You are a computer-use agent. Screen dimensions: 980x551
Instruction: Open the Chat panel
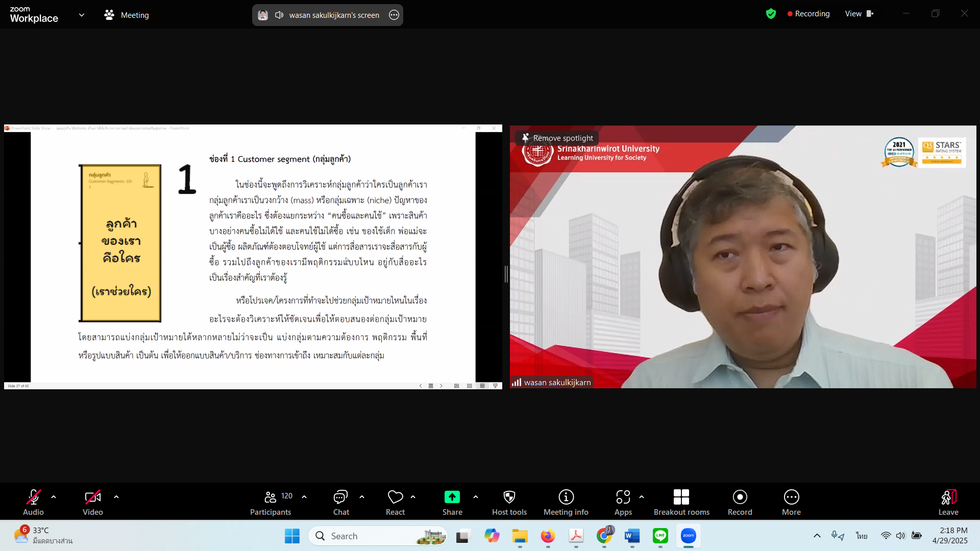[x=340, y=497]
